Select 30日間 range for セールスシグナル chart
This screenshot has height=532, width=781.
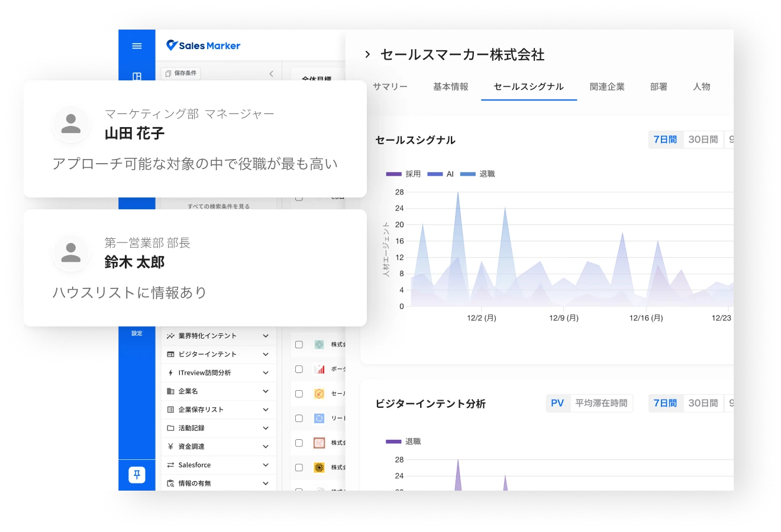703,140
